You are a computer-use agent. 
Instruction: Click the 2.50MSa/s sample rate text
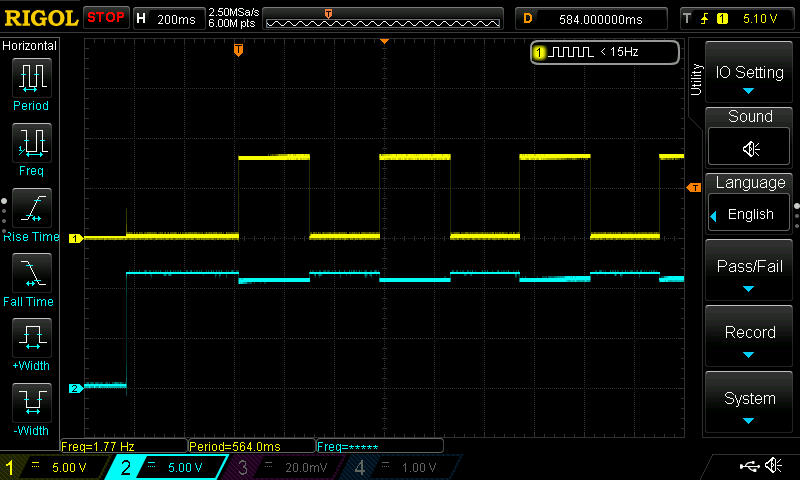coord(234,12)
